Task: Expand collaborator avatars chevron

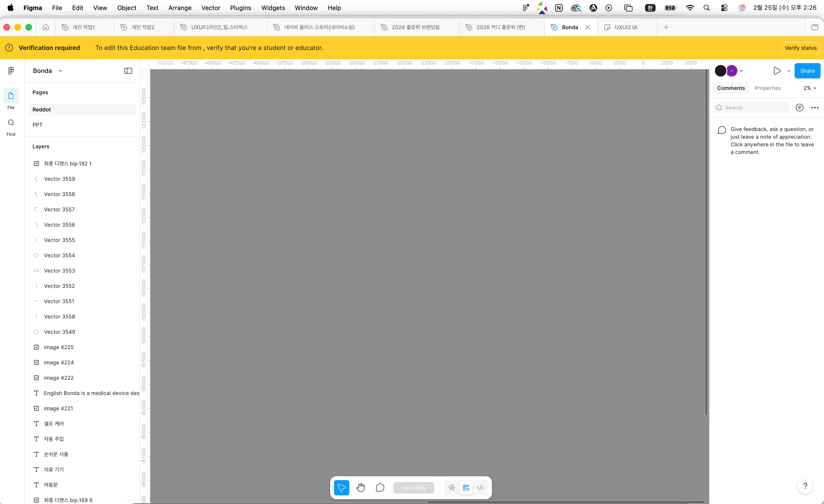Action: tap(741, 71)
